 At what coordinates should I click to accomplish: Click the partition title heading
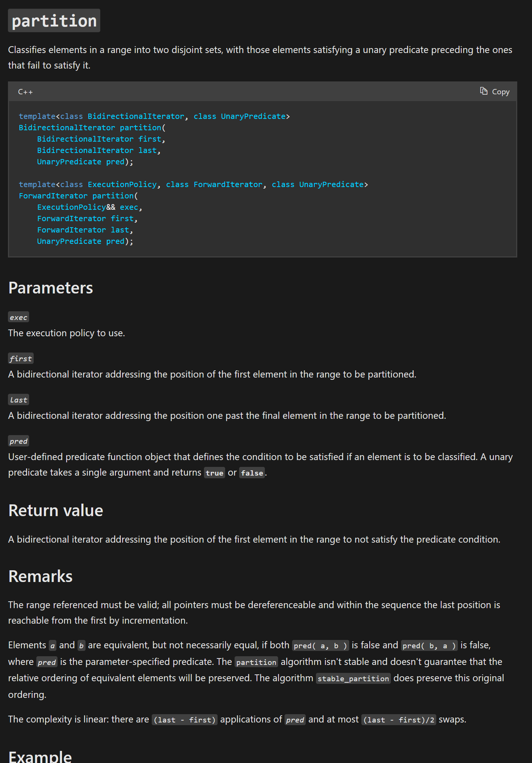[x=54, y=21]
